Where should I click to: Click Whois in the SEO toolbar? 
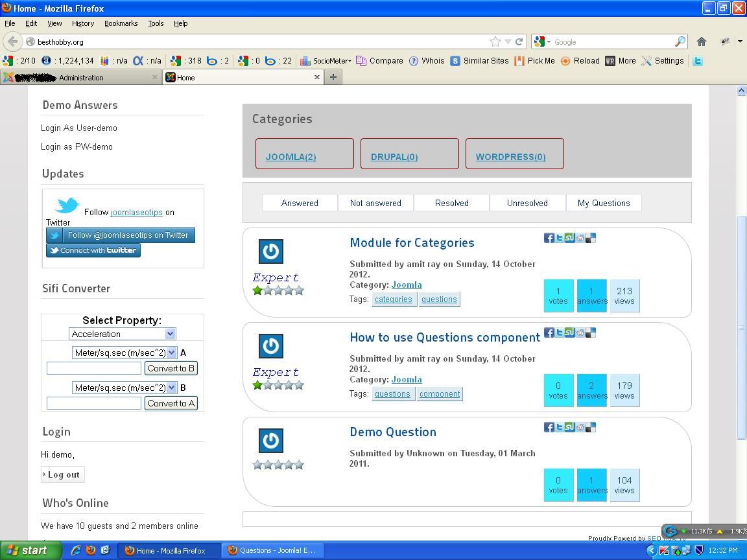[427, 61]
